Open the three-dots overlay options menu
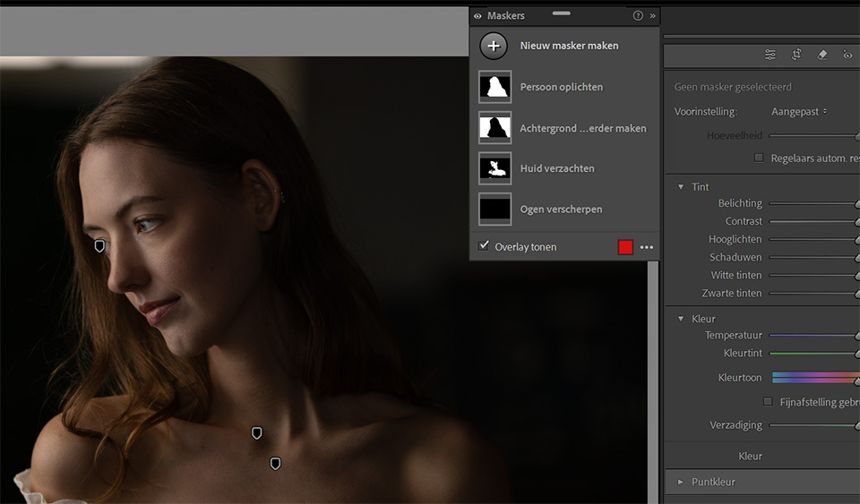Viewport: 860px width, 504px height. click(x=647, y=247)
